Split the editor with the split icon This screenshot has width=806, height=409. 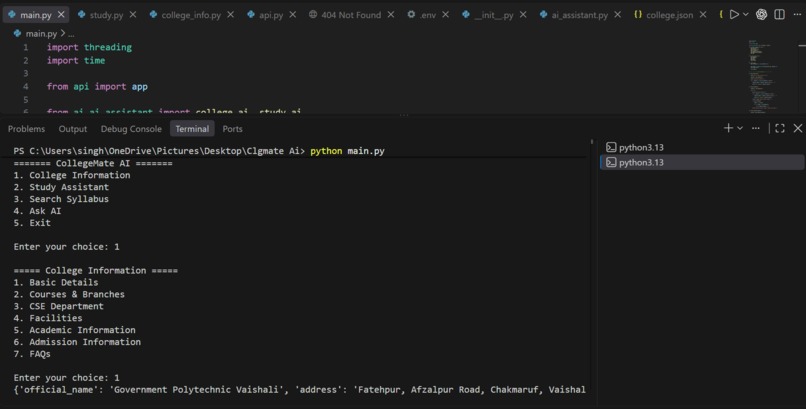click(x=779, y=14)
